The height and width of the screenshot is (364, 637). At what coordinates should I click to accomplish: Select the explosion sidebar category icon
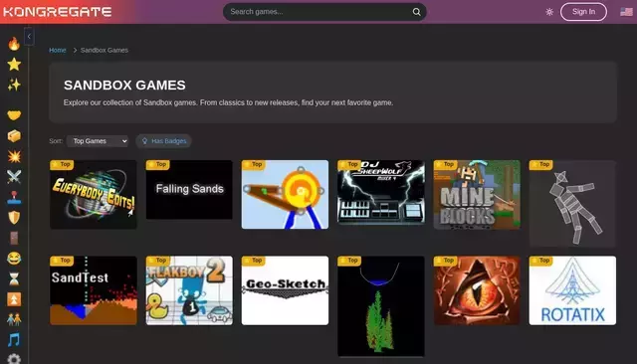[x=14, y=156]
